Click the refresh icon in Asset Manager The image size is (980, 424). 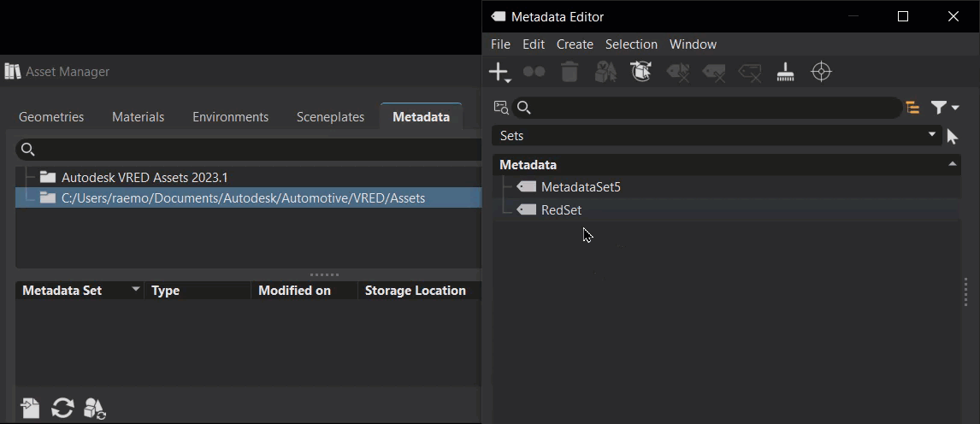[x=62, y=408]
